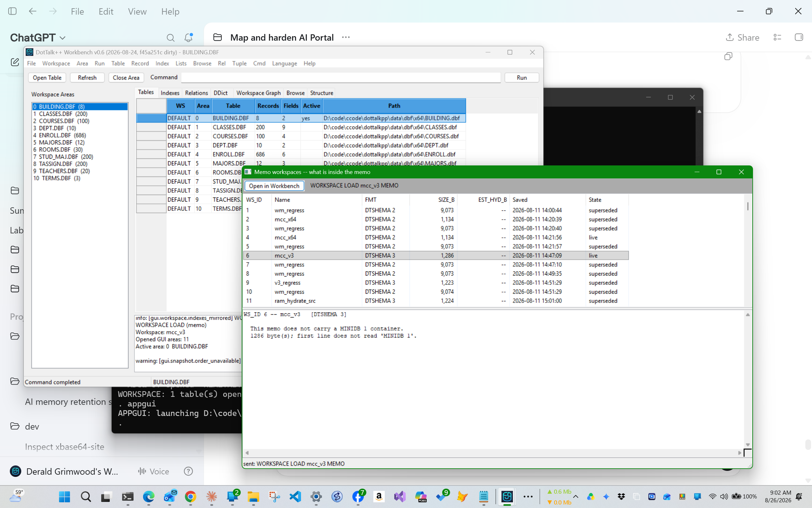The image size is (812, 508).
Task: Go back with the left arrow
Action: coord(33,11)
